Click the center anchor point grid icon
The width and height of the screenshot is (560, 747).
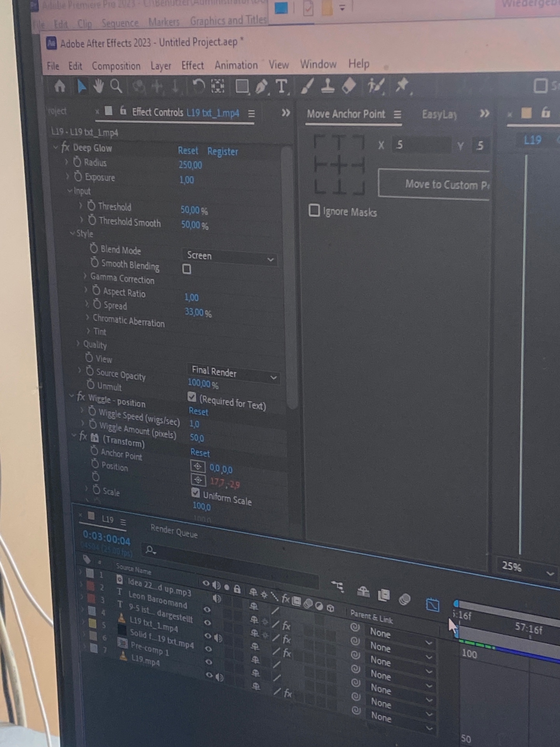(339, 165)
